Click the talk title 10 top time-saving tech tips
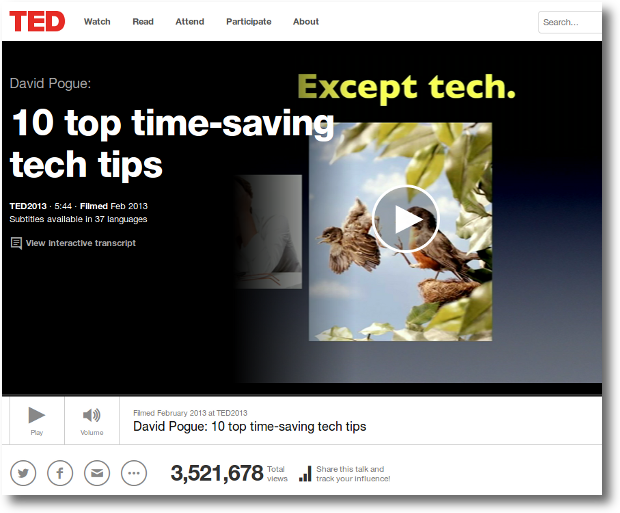The image size is (620, 513). (x=172, y=144)
